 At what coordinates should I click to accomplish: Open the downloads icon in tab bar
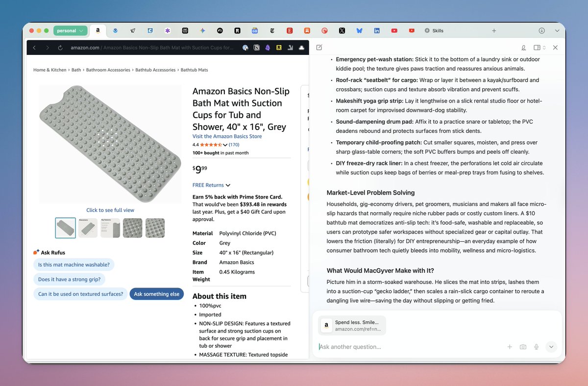(x=542, y=30)
